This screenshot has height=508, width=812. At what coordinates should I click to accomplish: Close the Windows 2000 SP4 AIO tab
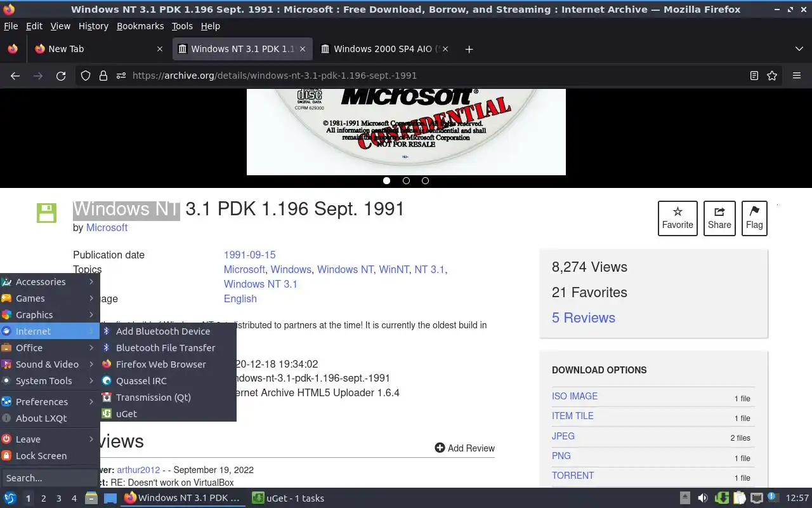coord(445,49)
